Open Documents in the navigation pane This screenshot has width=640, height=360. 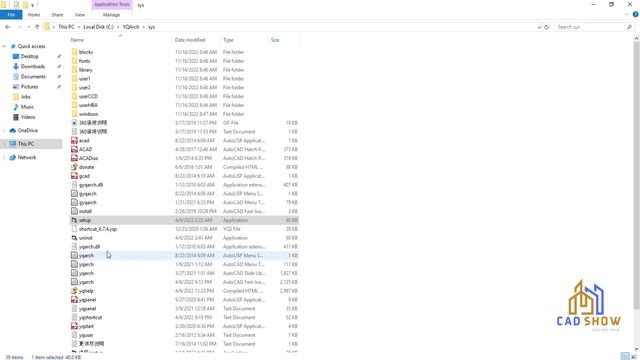click(x=33, y=77)
